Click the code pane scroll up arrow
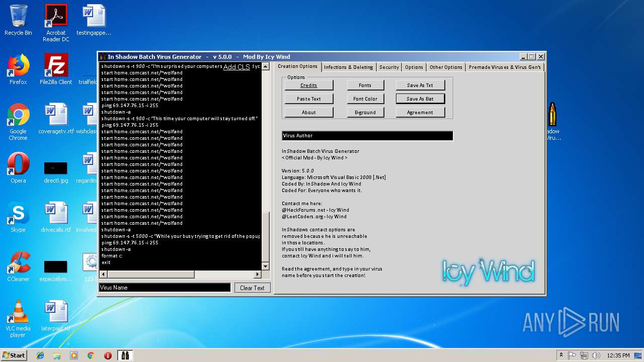The width and height of the screenshot is (644, 362). pos(266,66)
